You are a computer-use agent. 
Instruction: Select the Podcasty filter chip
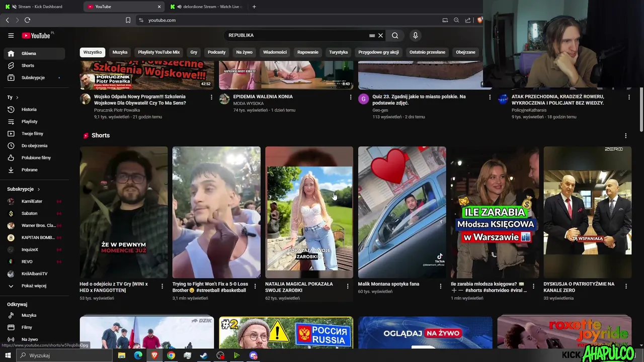[217, 52]
